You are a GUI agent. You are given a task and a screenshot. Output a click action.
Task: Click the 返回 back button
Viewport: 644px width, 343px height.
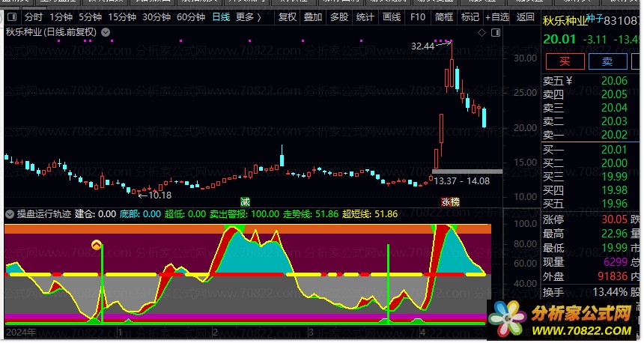tap(525, 17)
